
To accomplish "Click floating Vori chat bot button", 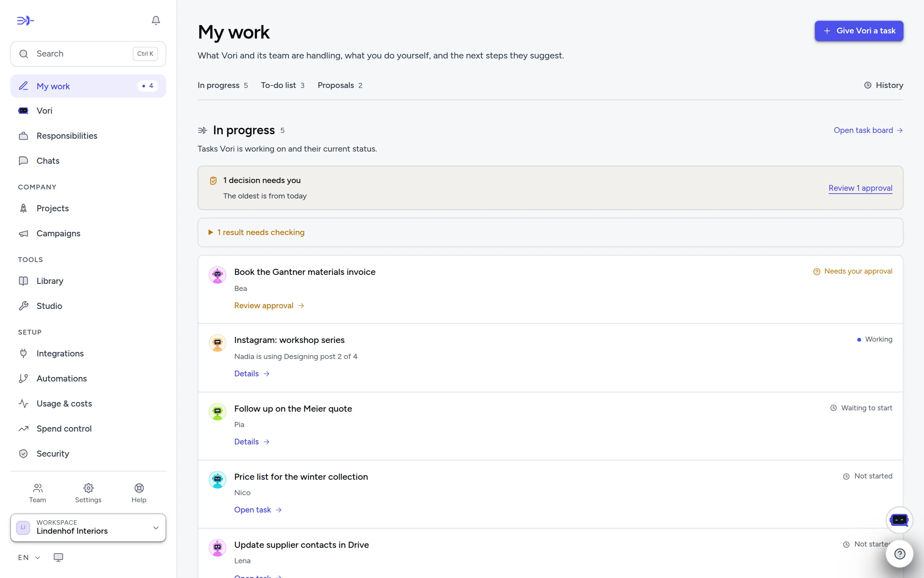I will pyautogui.click(x=899, y=520).
